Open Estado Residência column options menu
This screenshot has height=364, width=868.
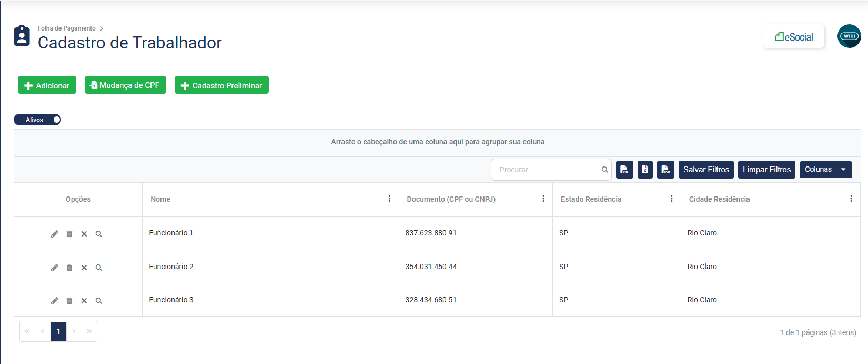pyautogui.click(x=672, y=199)
